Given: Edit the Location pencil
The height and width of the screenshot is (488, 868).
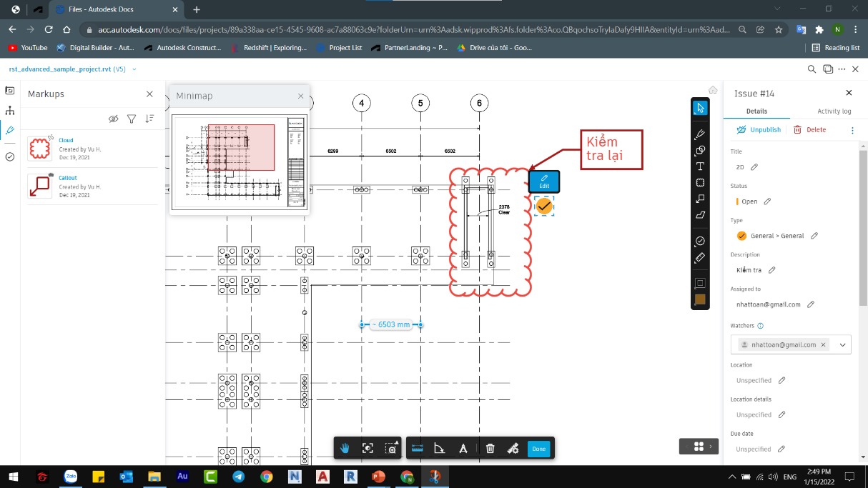Looking at the screenshot, I should pos(781,381).
